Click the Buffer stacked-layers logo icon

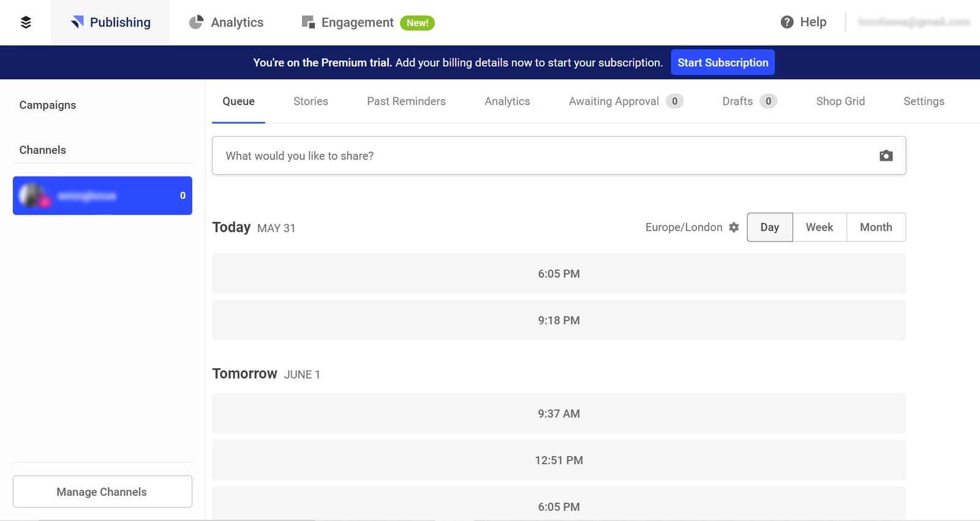click(x=26, y=23)
